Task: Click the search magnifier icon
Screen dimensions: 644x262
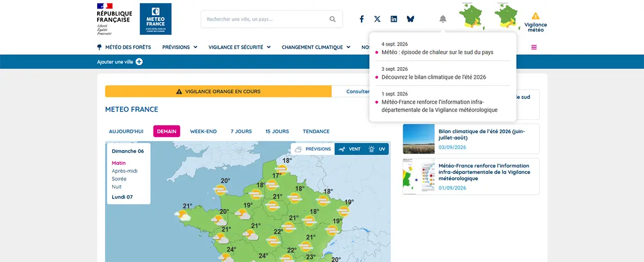Action: click(333, 19)
